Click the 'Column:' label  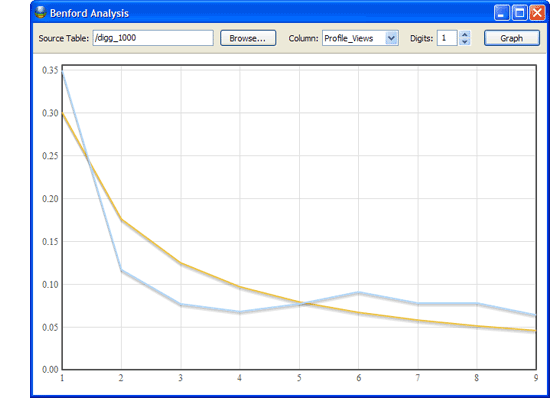click(303, 38)
